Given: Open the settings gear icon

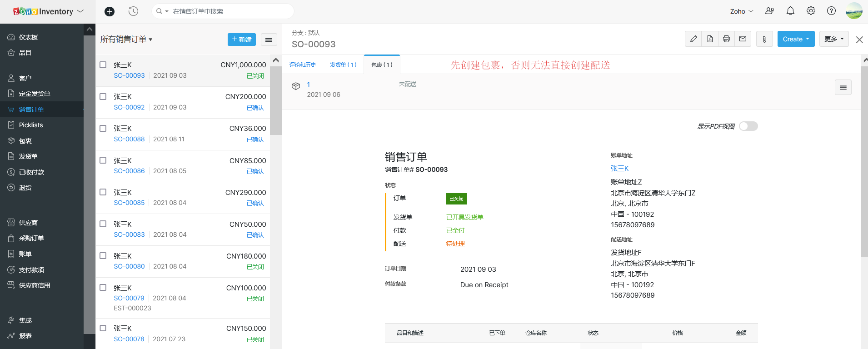Looking at the screenshot, I should click(x=811, y=11).
